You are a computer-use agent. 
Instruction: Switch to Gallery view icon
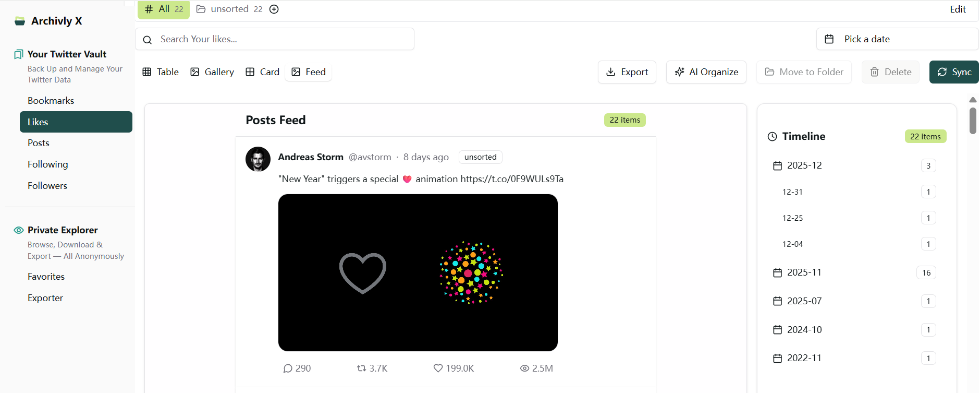195,72
